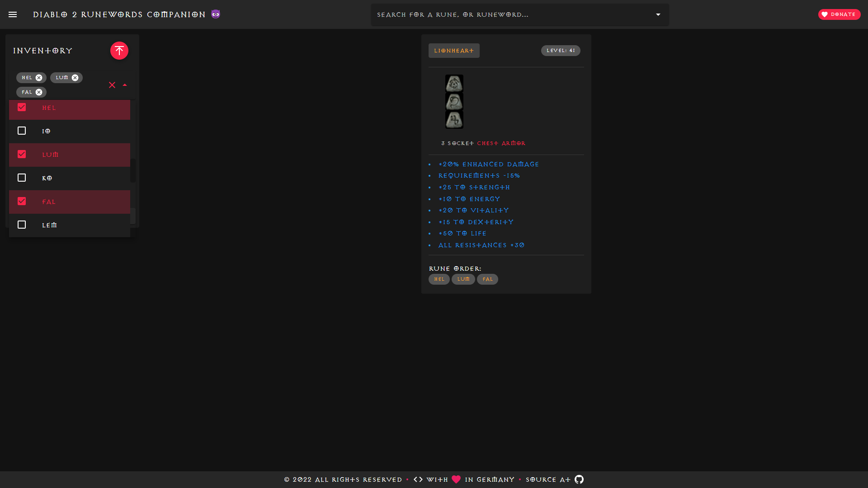The height and width of the screenshot is (488, 868).
Task: Click the Hel chip under Rune Order
Action: (439, 279)
